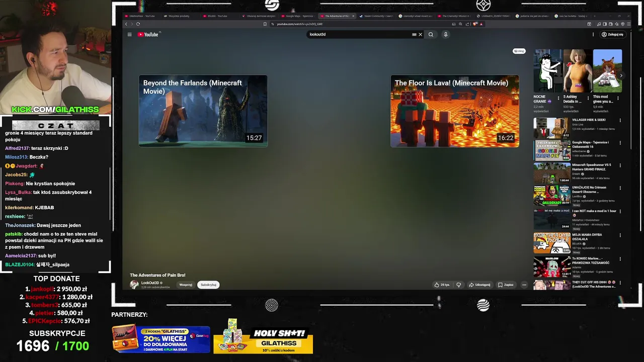This screenshot has width=644, height=362.
Task: Open To KONIEC Marlow suggested video
Action: pyautogui.click(x=552, y=267)
